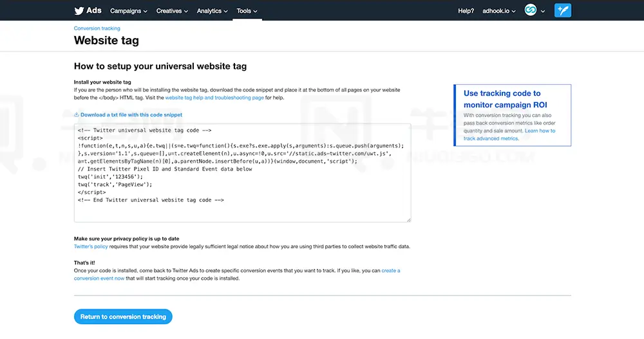Click the "End Twitter universal website tag" comment
The image size is (644, 339).
pyautogui.click(x=151, y=200)
